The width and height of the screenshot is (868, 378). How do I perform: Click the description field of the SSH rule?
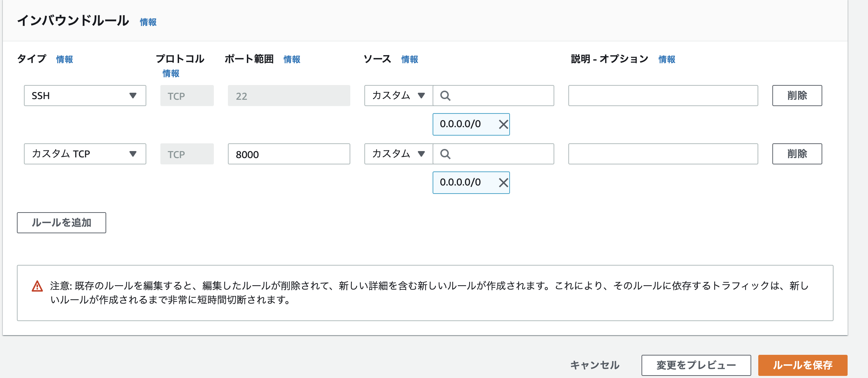[663, 96]
